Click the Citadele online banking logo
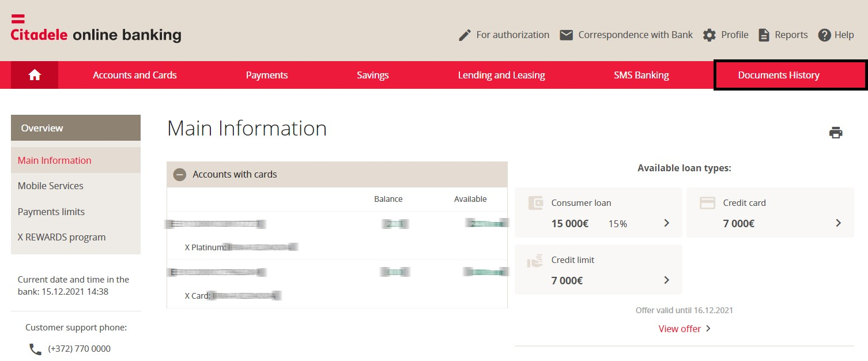Screen dimensions: 868x361 [96, 28]
